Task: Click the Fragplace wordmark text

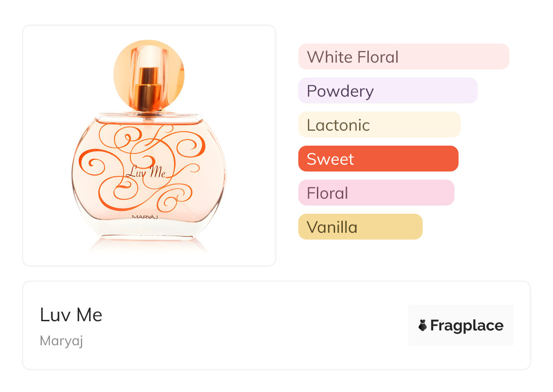Action: [466, 325]
